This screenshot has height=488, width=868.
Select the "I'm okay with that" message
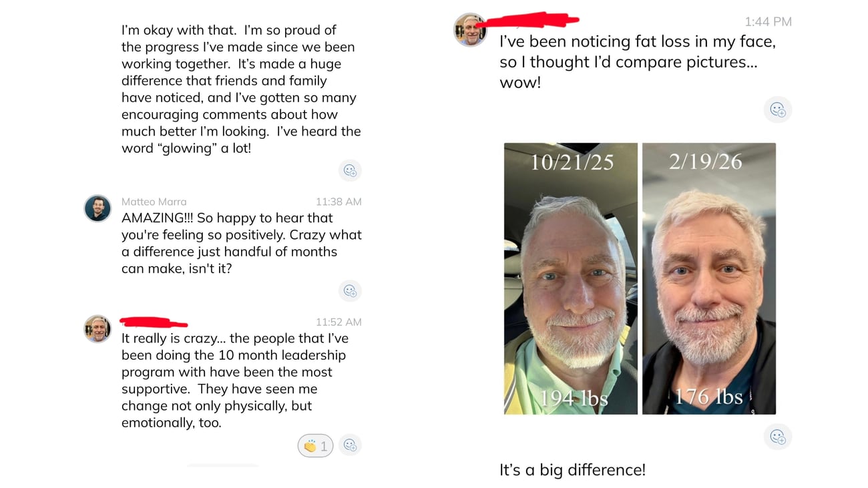pos(239,89)
